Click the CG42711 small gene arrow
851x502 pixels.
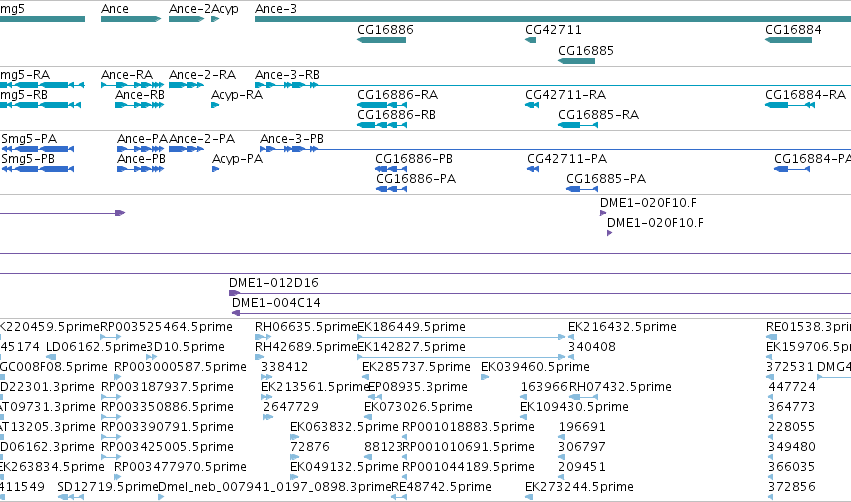[x=530, y=40]
